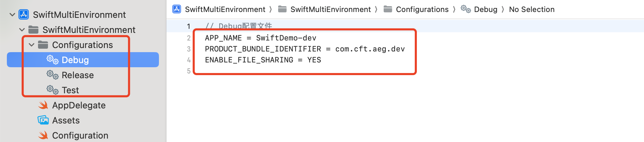Collapse the SwiftMultiEnvironment folder group
Viewport: 644px width, 142px height.
pyautogui.click(x=22, y=30)
